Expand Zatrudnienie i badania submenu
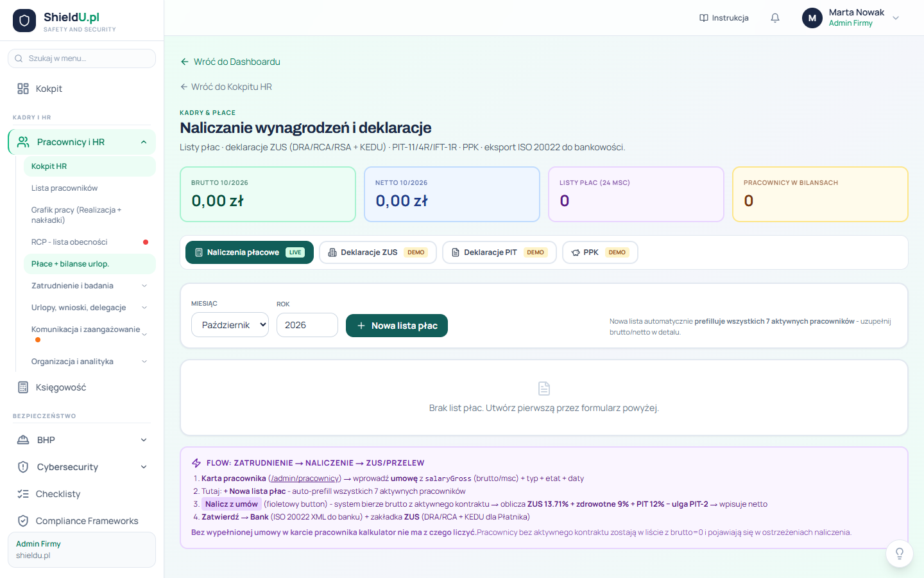 [x=144, y=286]
